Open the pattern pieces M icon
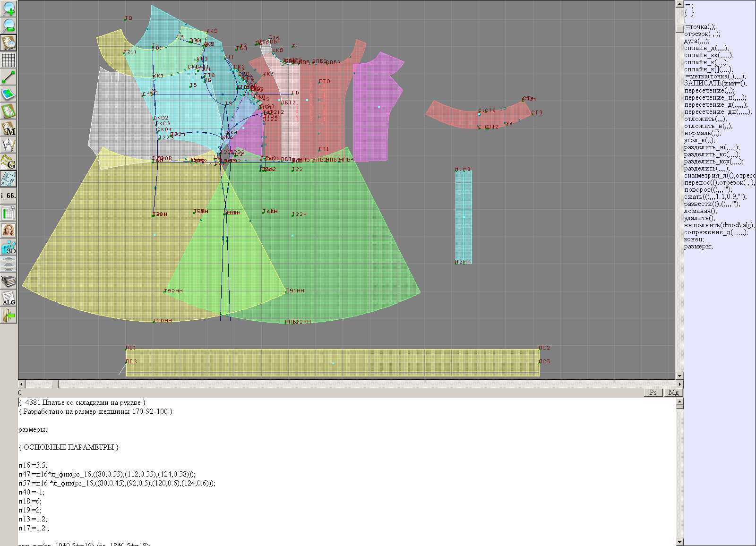The height and width of the screenshot is (546, 756). [x=9, y=128]
